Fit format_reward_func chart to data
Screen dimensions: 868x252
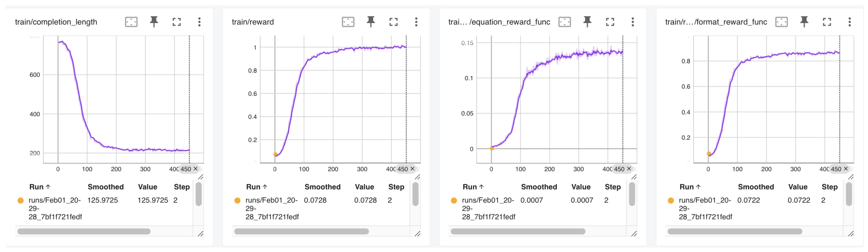[x=782, y=22]
